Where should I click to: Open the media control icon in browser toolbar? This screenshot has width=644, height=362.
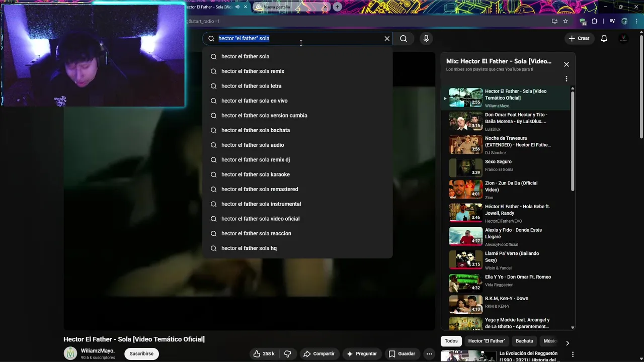pyautogui.click(x=612, y=21)
